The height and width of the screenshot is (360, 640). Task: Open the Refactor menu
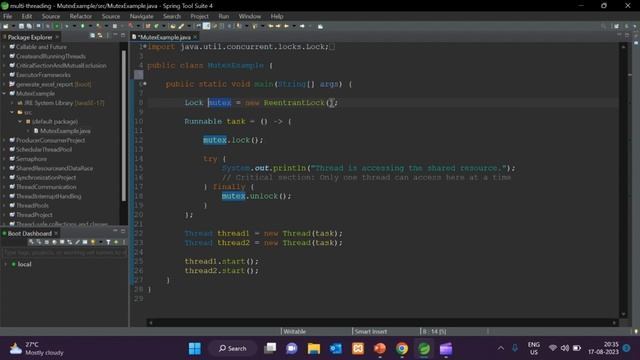(x=80, y=16)
